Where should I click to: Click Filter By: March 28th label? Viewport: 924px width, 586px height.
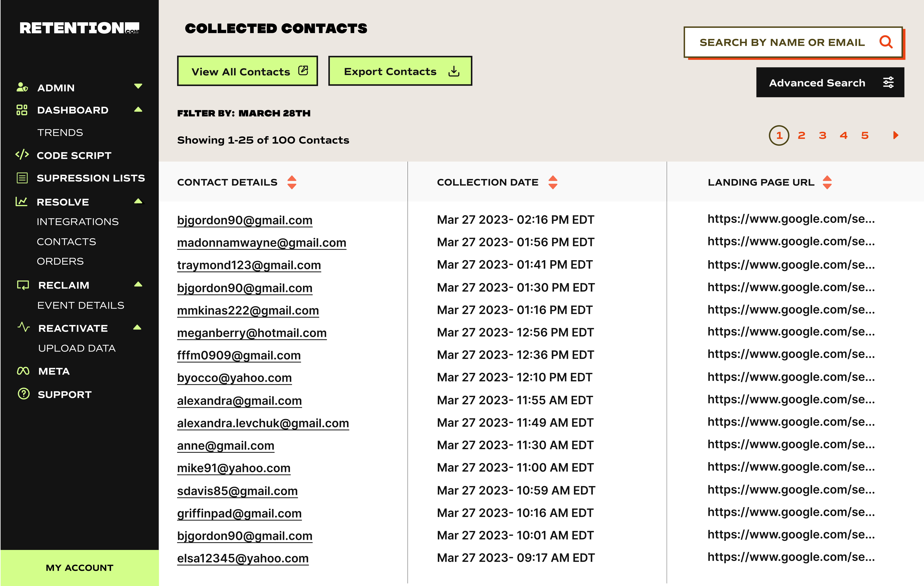pyautogui.click(x=244, y=113)
